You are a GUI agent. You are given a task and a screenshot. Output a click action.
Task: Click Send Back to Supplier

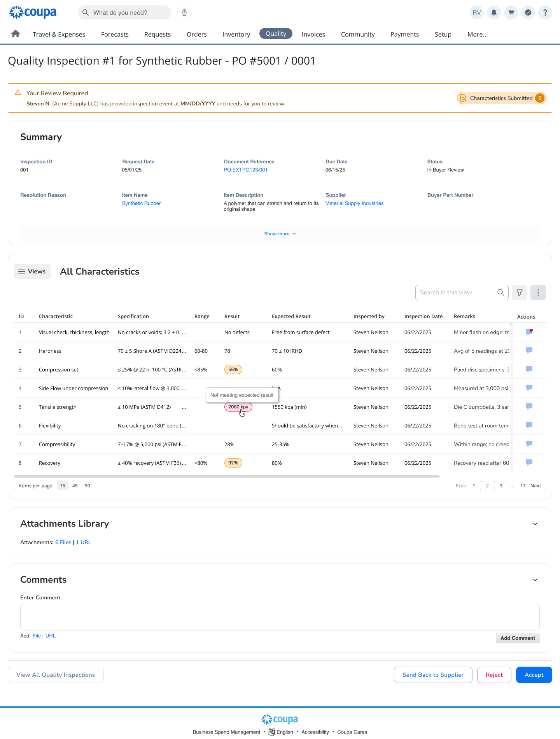(x=433, y=675)
